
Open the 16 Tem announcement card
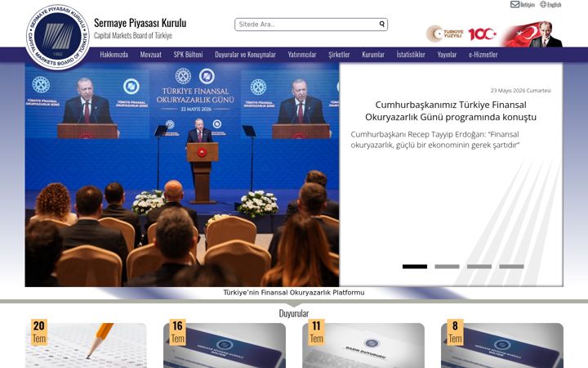point(225,345)
